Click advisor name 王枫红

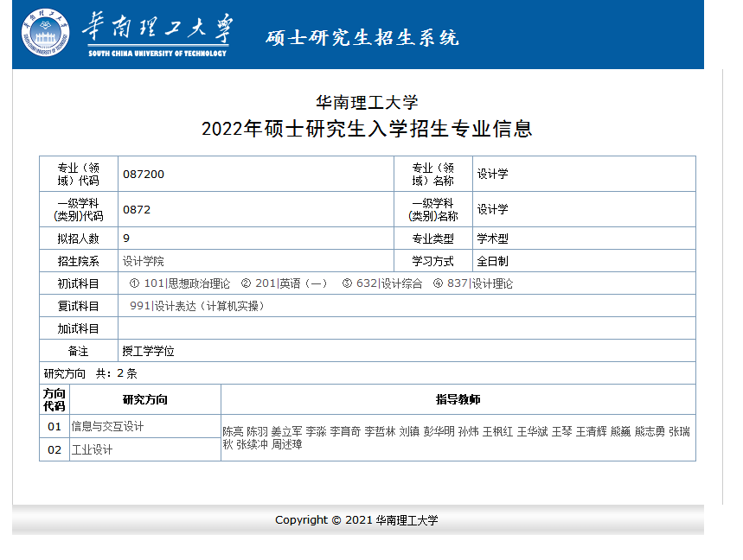point(498,432)
